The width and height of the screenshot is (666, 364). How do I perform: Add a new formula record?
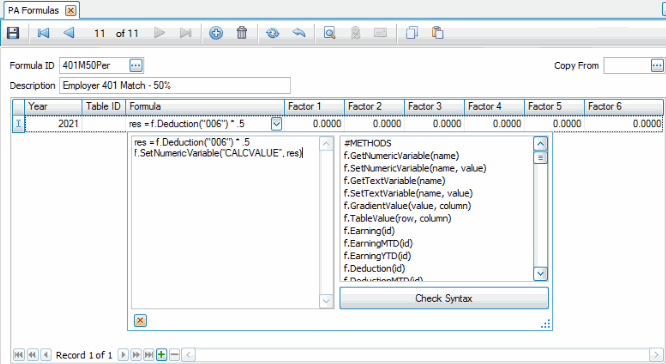pyautogui.click(x=216, y=33)
